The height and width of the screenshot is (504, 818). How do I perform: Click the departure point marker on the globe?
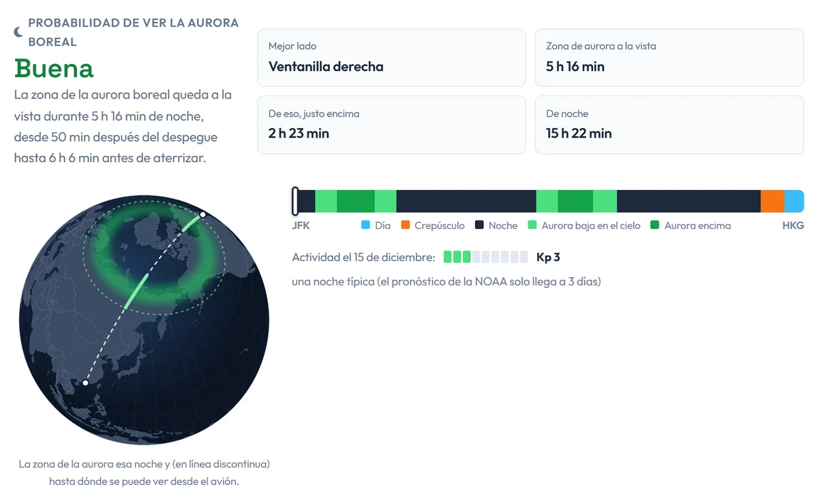[202, 215]
